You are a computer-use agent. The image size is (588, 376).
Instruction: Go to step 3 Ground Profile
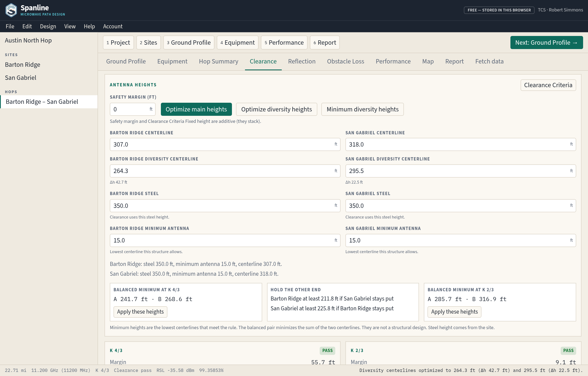[189, 43]
